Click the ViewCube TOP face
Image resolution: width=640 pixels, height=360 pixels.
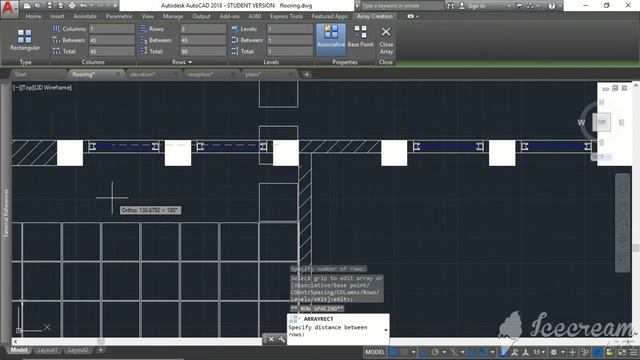602,122
